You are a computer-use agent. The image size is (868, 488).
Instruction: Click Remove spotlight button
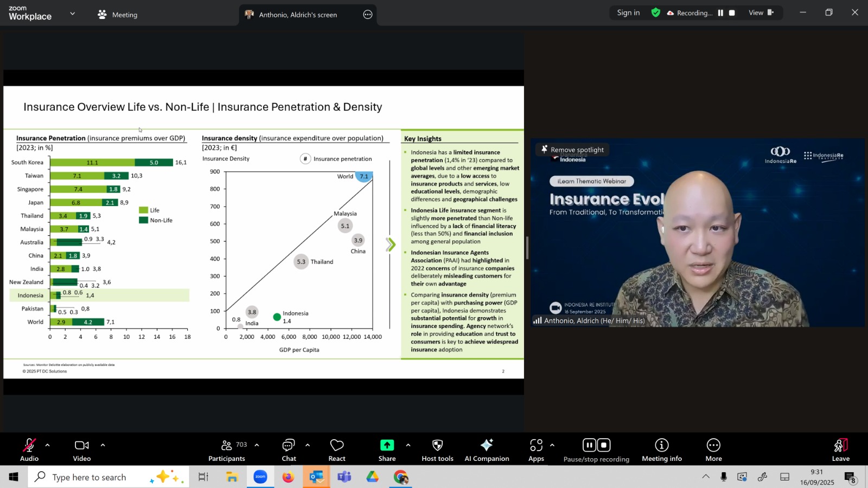click(x=572, y=150)
